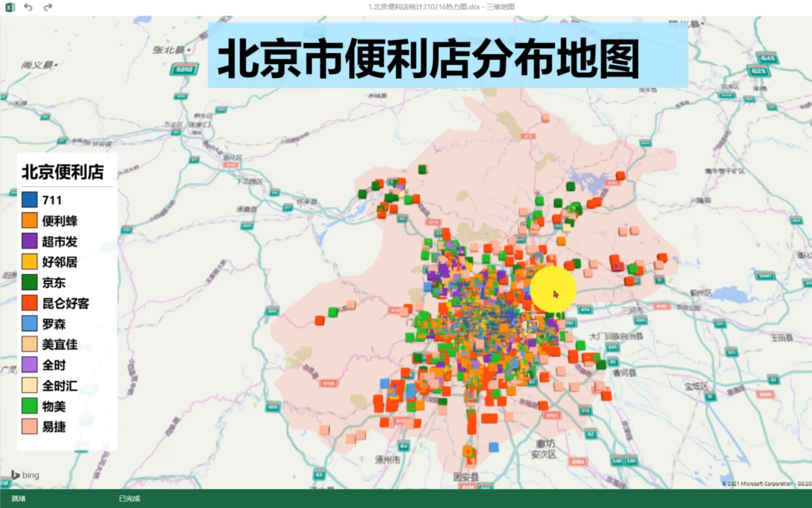The width and height of the screenshot is (812, 508).
Task: Select the 易捷 salmon legend swatch
Action: coord(29,427)
